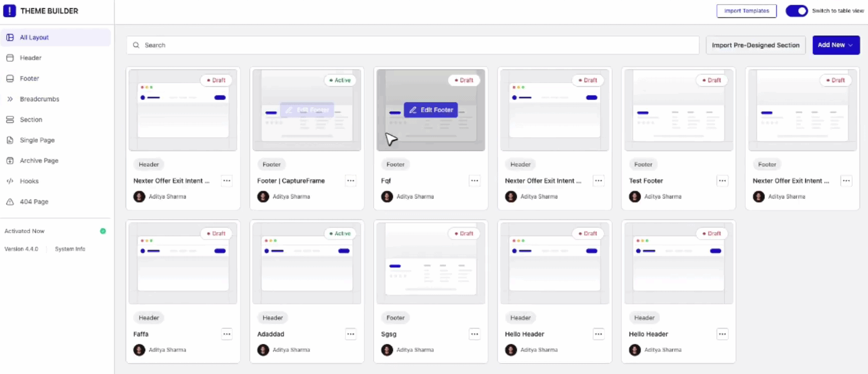Click Draft badge on Faffa card
The image size is (868, 374).
coord(216,234)
